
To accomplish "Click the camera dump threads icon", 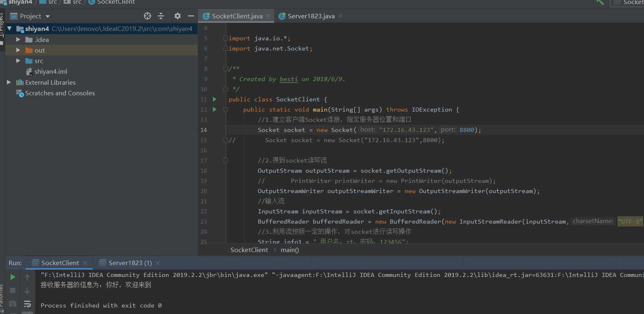I will (13, 304).
